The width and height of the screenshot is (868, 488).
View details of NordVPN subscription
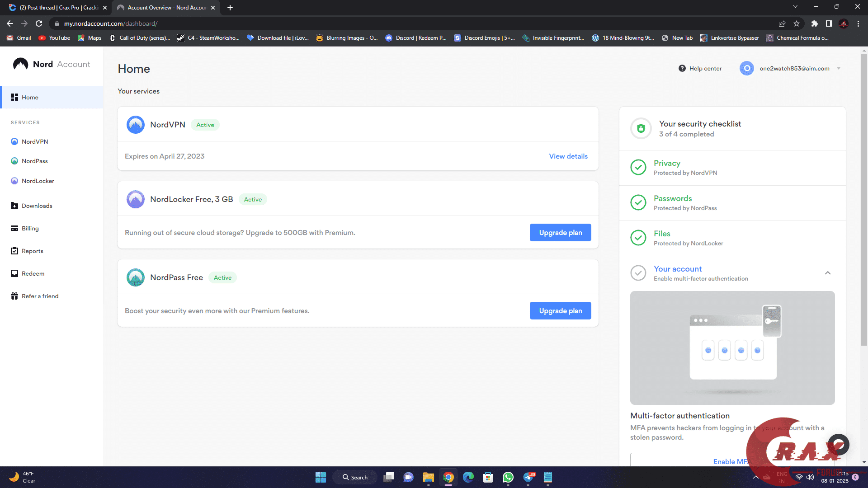tap(568, 156)
